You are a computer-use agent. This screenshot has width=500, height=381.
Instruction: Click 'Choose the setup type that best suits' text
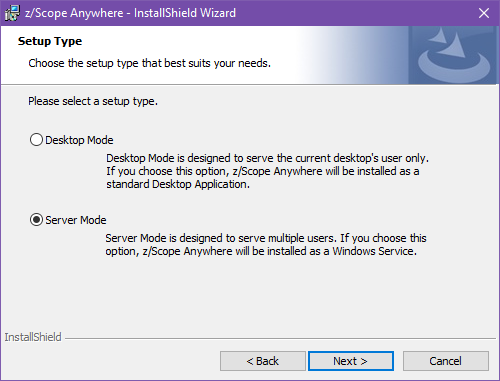coord(120,63)
